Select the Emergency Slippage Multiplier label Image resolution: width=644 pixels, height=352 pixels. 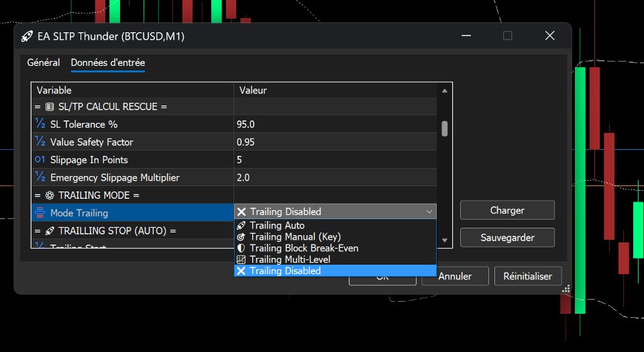115,177
